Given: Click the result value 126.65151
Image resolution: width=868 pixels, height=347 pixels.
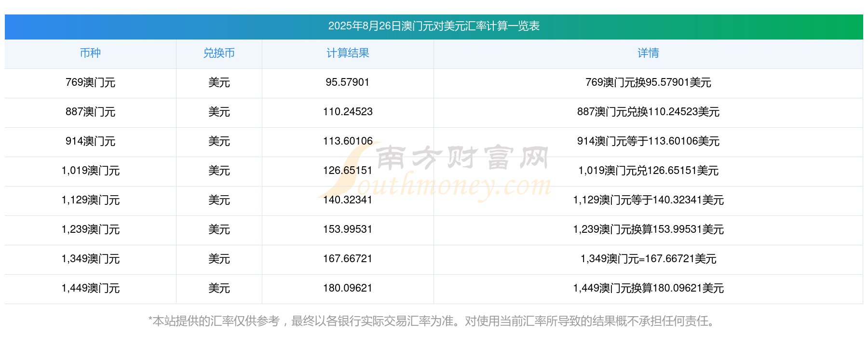Looking at the screenshot, I should tap(348, 171).
